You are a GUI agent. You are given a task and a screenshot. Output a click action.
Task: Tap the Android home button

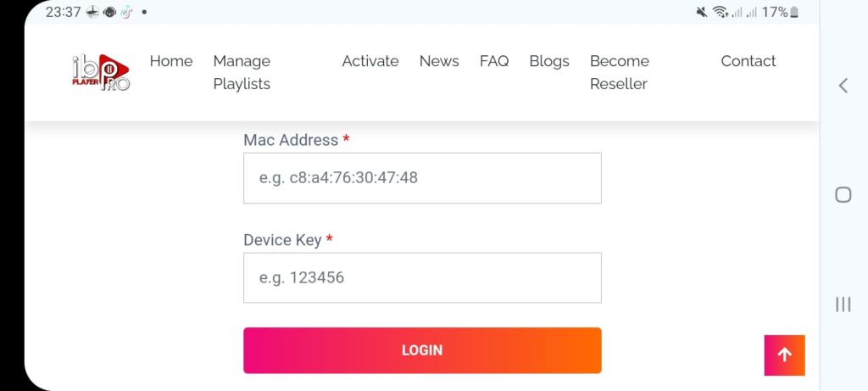point(843,195)
